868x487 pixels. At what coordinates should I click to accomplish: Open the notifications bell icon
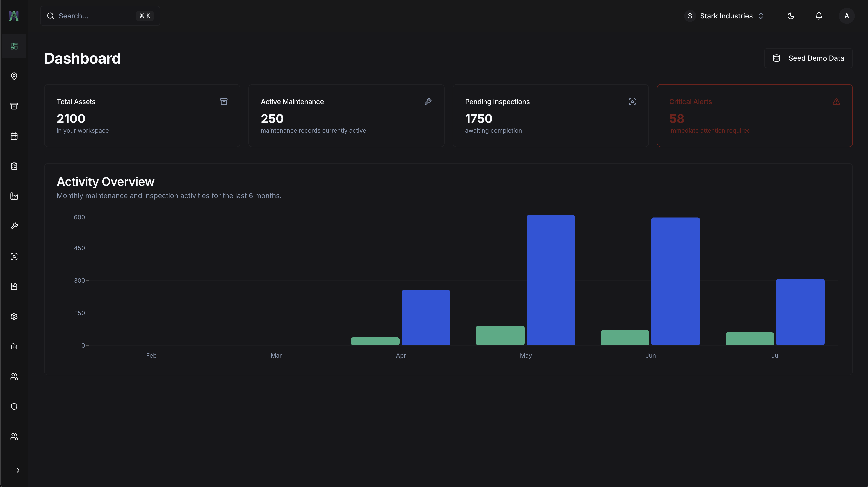point(819,16)
